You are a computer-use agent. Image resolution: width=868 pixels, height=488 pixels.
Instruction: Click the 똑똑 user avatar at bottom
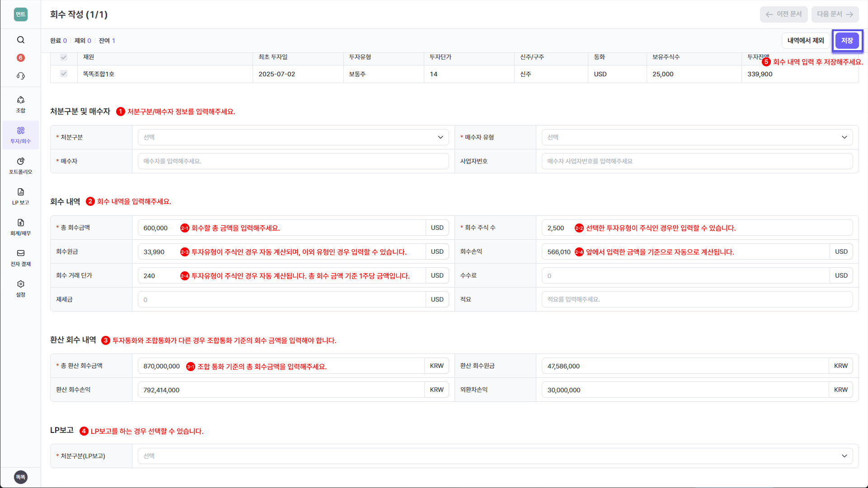(x=21, y=477)
